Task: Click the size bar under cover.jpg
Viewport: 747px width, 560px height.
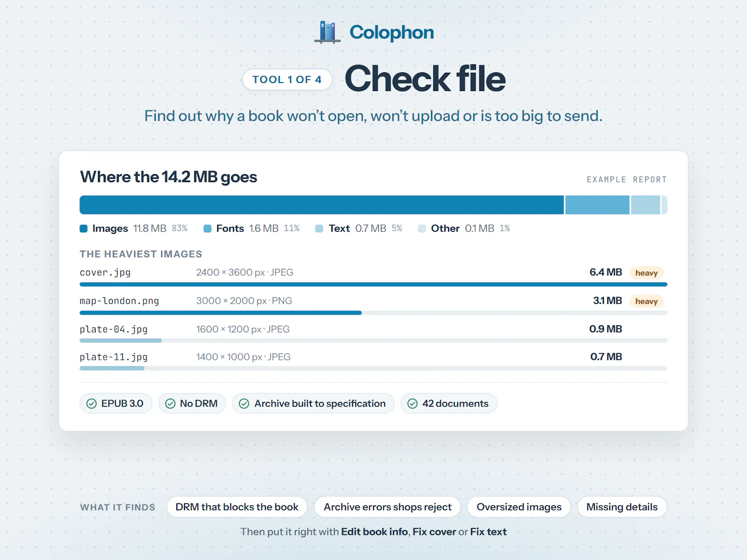Action: coord(373,284)
